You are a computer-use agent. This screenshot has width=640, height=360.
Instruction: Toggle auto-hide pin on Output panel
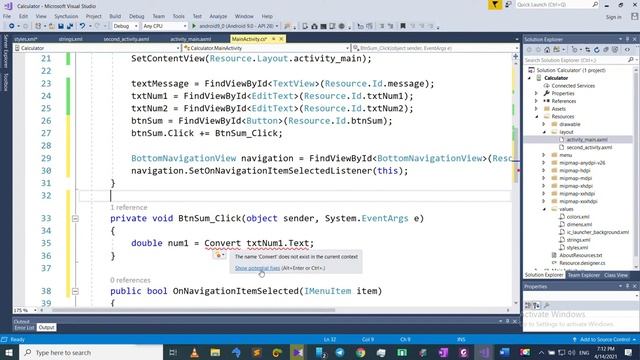coord(508,322)
